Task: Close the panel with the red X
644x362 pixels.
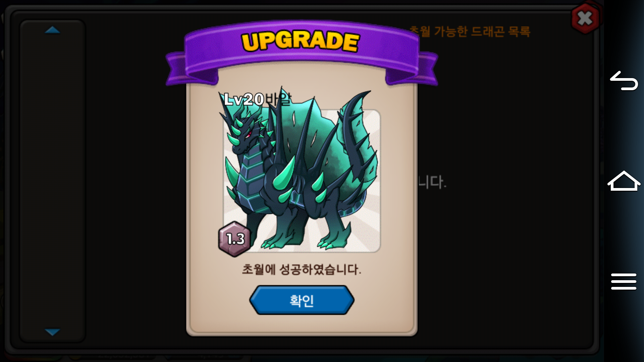Action: (585, 18)
